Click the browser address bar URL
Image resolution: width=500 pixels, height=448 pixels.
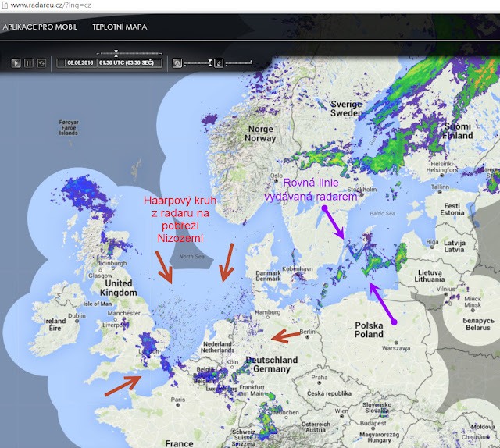[x=51, y=5]
